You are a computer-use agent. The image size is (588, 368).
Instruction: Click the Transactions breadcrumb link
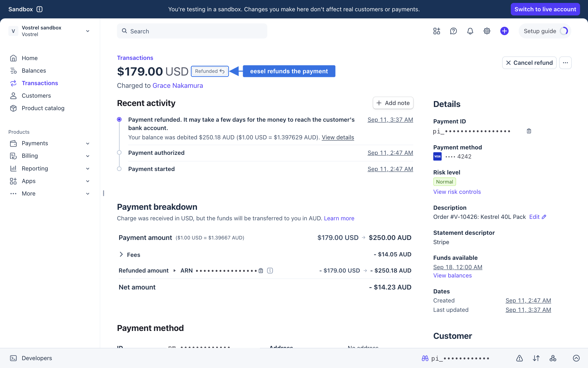coord(135,58)
